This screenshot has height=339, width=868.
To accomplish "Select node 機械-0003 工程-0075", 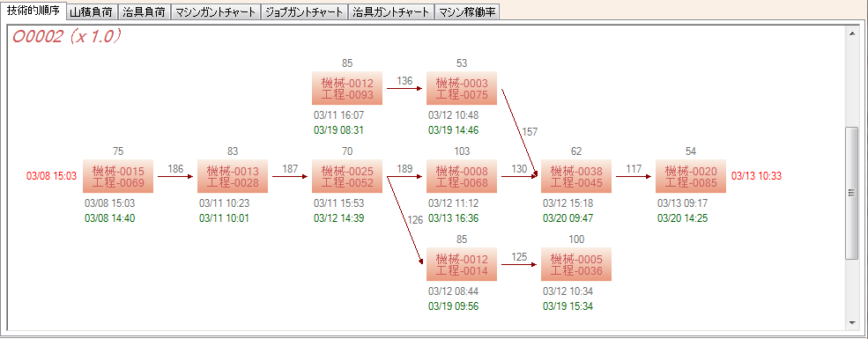I will pos(462,88).
